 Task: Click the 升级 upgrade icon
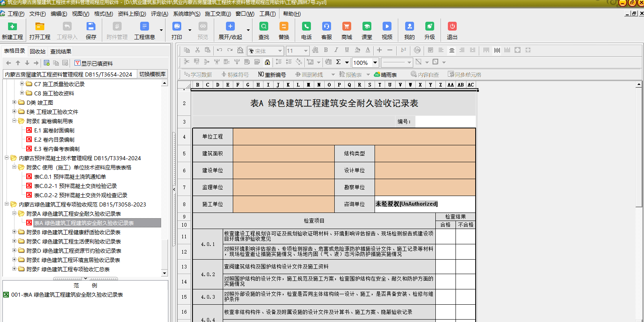[x=430, y=27]
